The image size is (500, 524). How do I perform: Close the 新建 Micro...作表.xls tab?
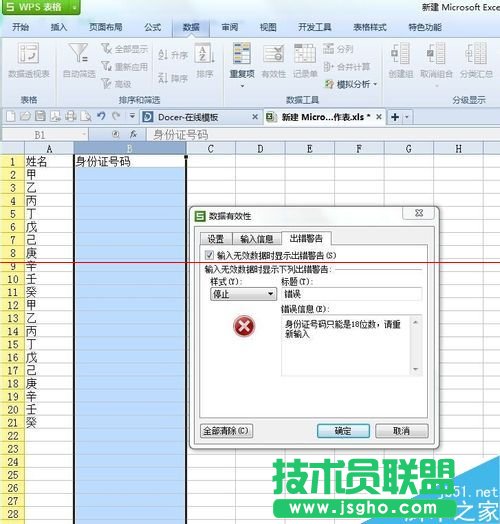point(379,117)
